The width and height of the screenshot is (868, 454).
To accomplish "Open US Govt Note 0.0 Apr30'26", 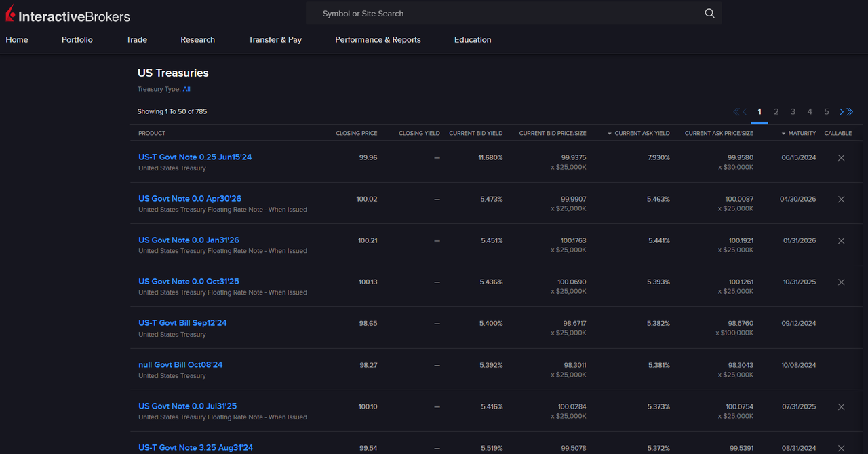I will point(190,199).
